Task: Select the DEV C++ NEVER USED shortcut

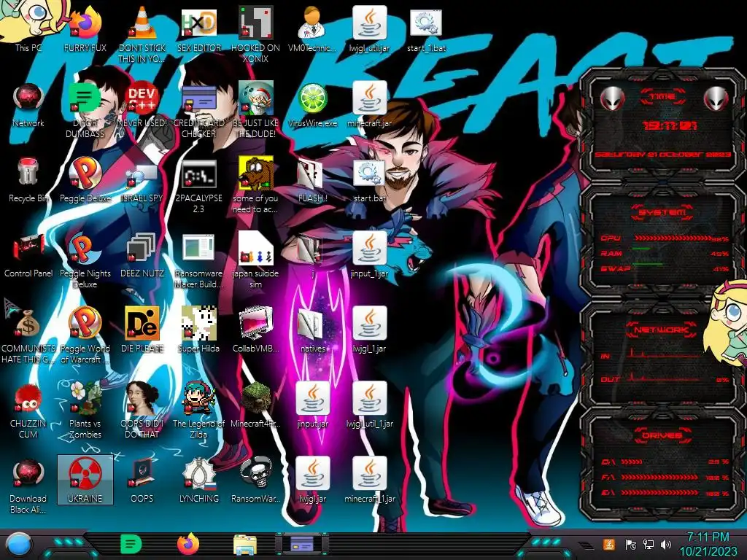Action: click(142, 105)
